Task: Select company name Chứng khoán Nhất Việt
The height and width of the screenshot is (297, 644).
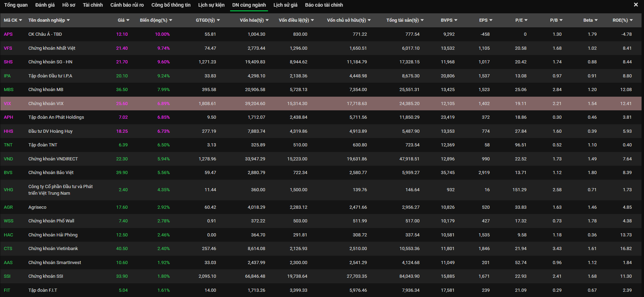Action: point(52,48)
